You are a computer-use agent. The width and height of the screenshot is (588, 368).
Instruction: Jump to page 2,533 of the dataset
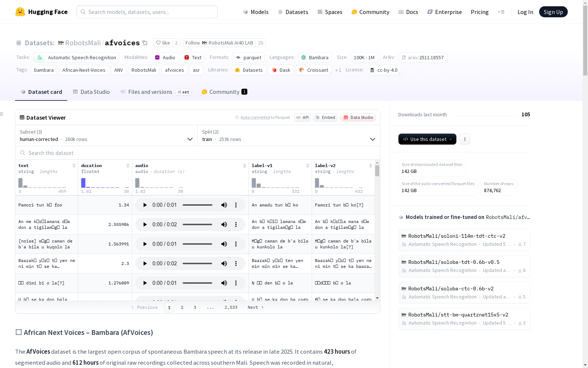(x=231, y=307)
